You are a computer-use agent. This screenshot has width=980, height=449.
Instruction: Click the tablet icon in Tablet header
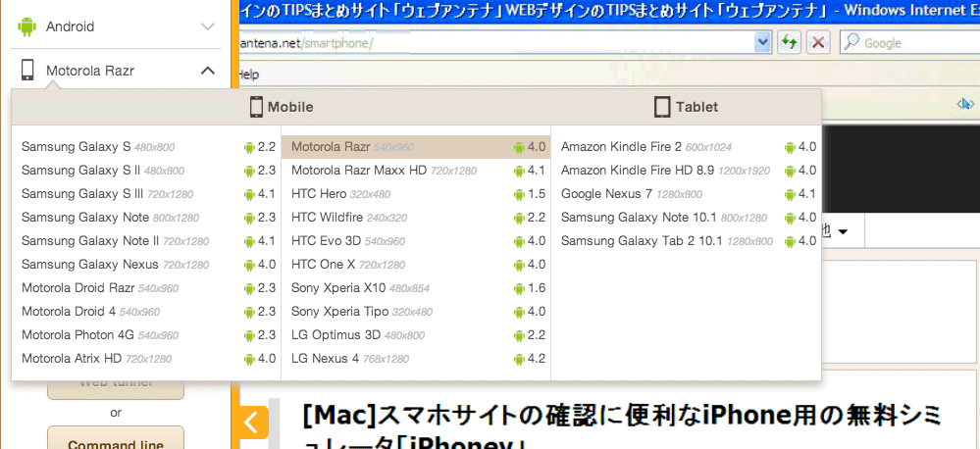[662, 107]
